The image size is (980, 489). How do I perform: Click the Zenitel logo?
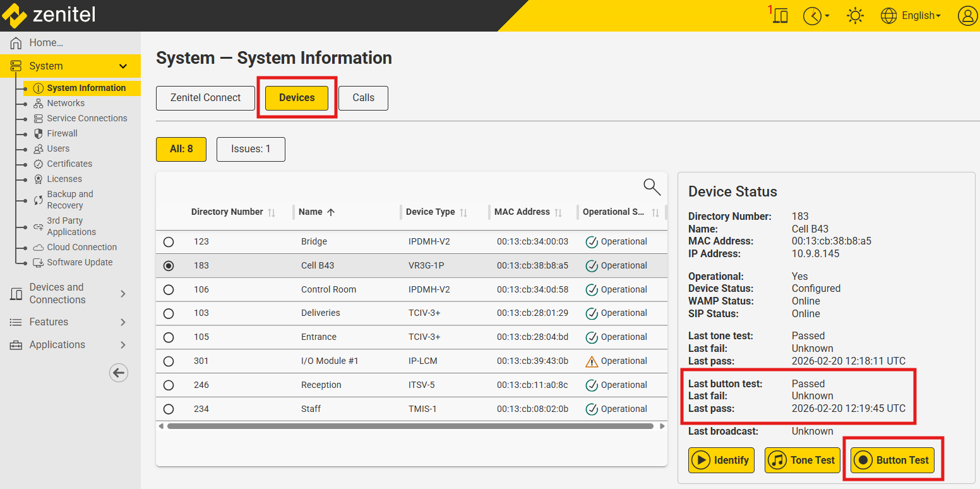pyautogui.click(x=49, y=15)
